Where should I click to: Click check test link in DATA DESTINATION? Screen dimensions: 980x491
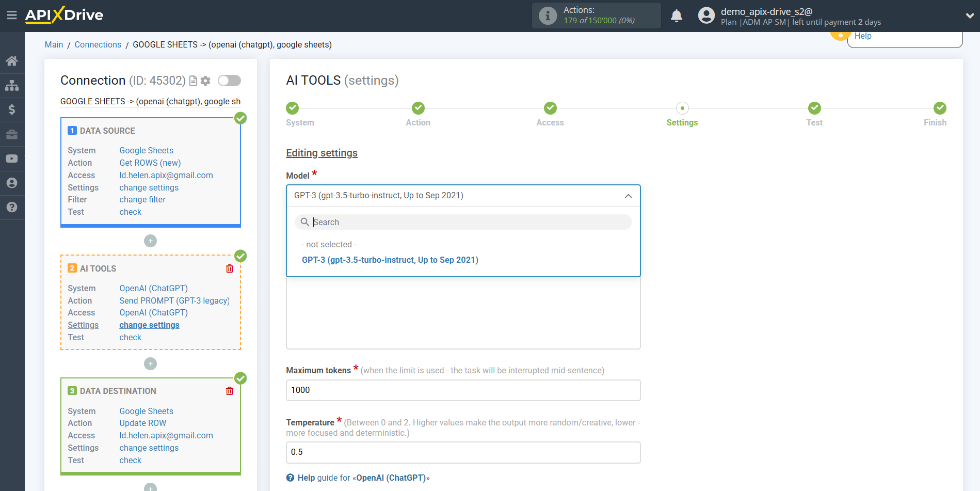pyautogui.click(x=131, y=460)
